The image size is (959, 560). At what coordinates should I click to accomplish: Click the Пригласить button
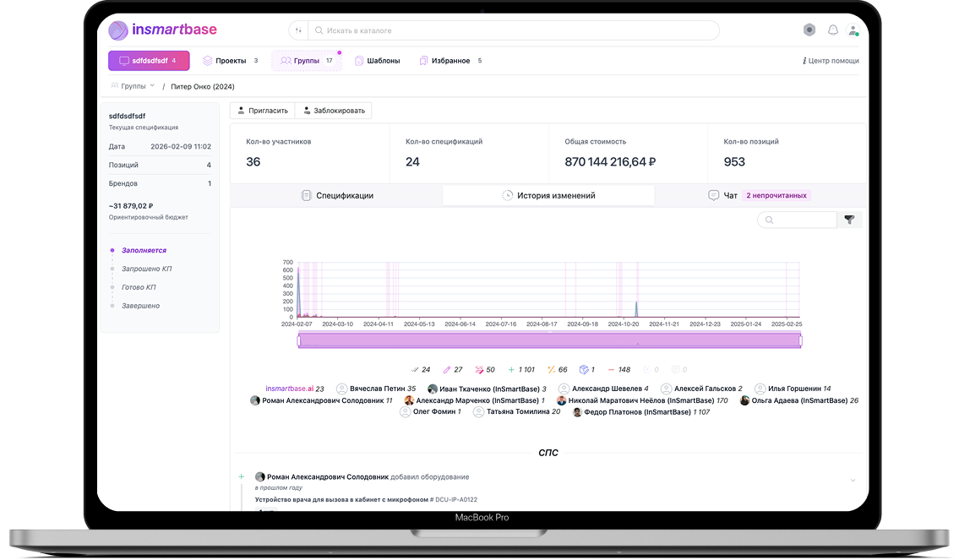(x=263, y=110)
